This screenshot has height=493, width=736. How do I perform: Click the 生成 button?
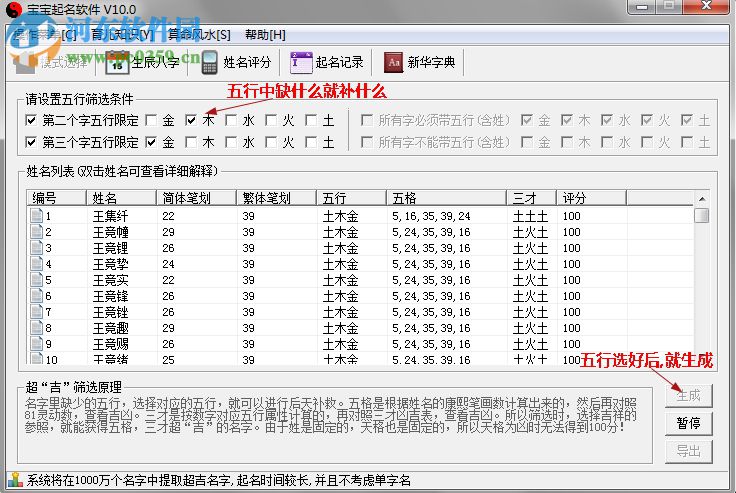[689, 396]
